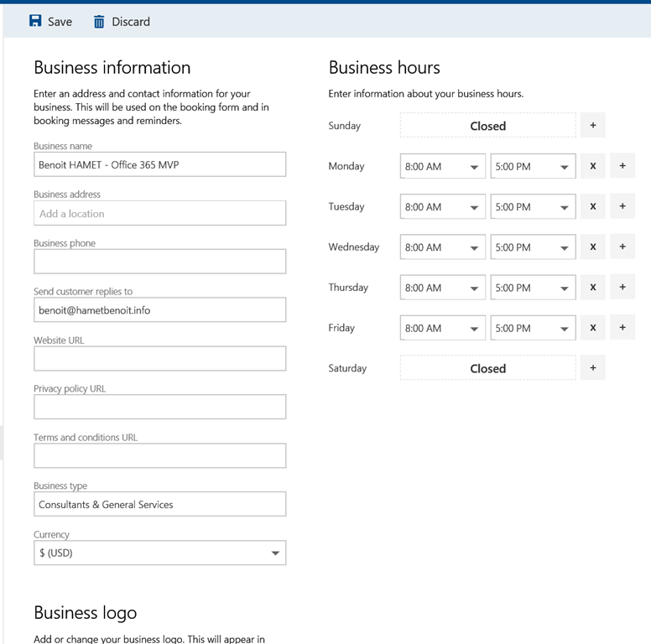This screenshot has width=651, height=644.
Task: Add another Wednesday time slot with plus
Action: pos(622,247)
